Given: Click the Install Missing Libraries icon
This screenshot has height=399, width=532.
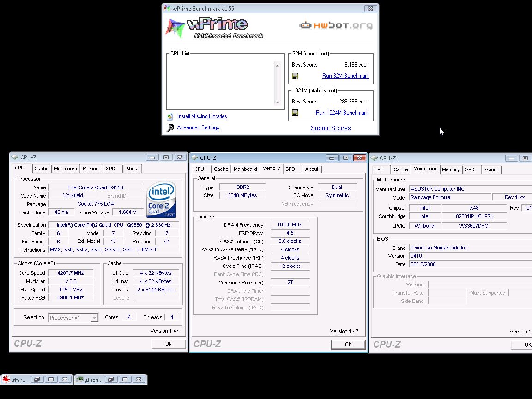Looking at the screenshot, I should tap(170, 117).
